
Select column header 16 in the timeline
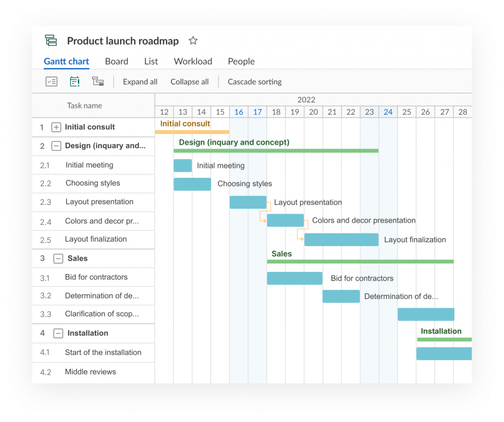239,112
